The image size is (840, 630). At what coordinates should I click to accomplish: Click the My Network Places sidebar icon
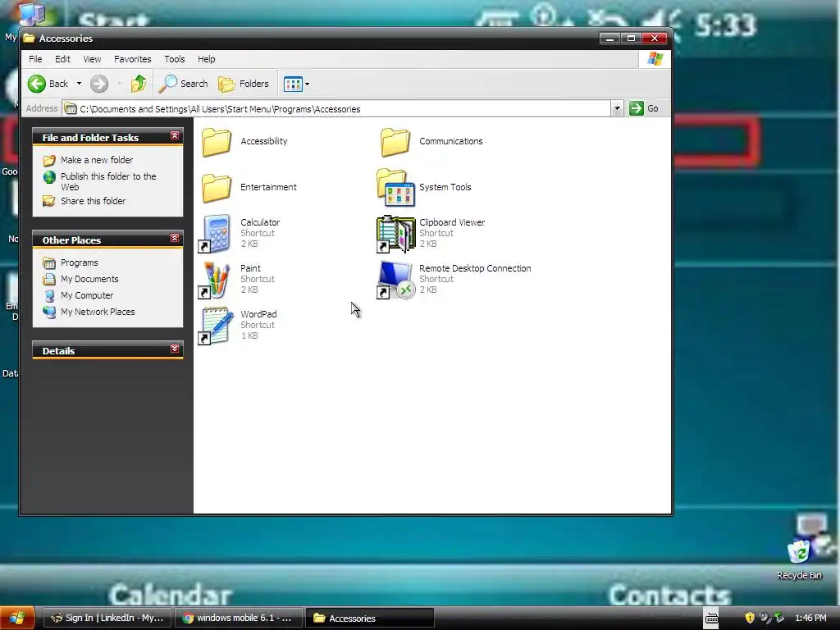49,312
